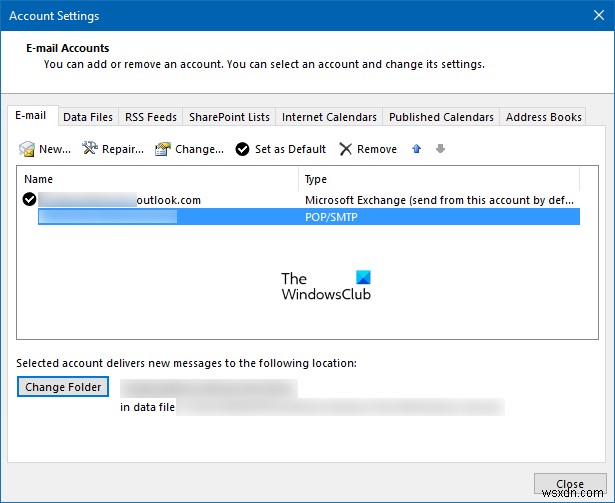This screenshot has height=503, width=615.
Task: Click the New account envelope icon
Action: 27,149
